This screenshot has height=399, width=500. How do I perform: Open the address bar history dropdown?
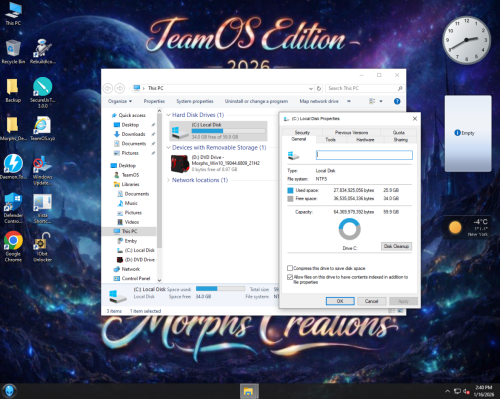click(x=311, y=89)
